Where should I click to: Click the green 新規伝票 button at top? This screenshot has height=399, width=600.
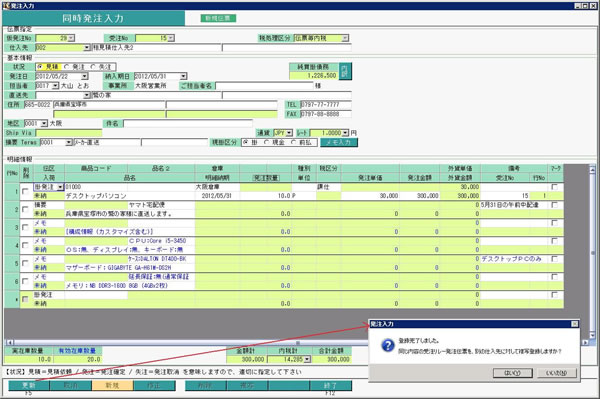218,18
